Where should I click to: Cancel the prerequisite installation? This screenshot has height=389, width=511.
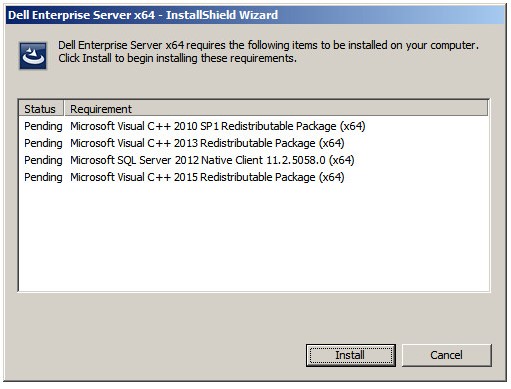(447, 355)
